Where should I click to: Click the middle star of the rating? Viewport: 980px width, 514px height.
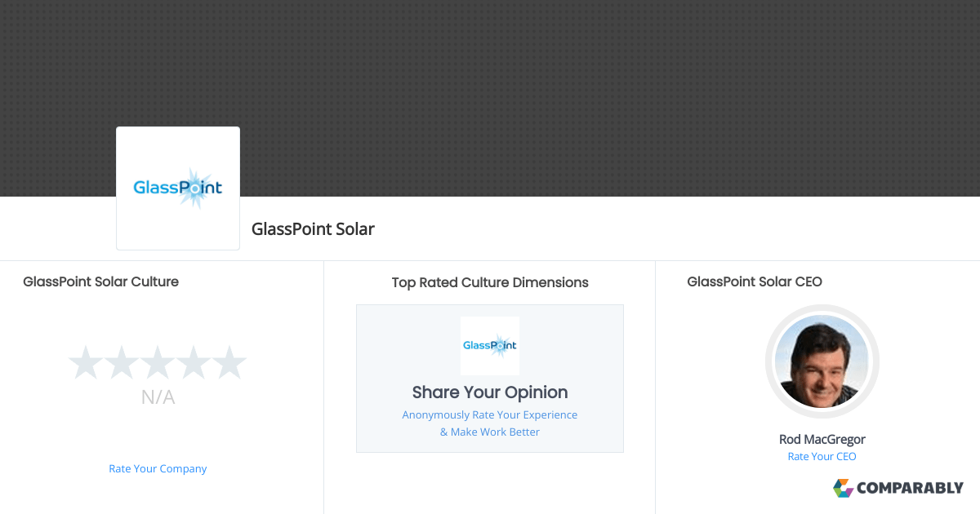tap(158, 361)
